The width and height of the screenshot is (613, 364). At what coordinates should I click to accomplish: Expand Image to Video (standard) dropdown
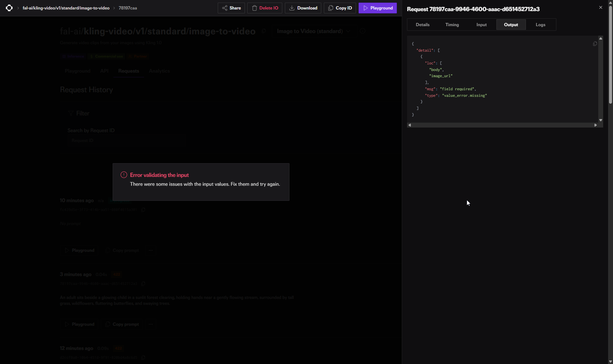coord(313,31)
